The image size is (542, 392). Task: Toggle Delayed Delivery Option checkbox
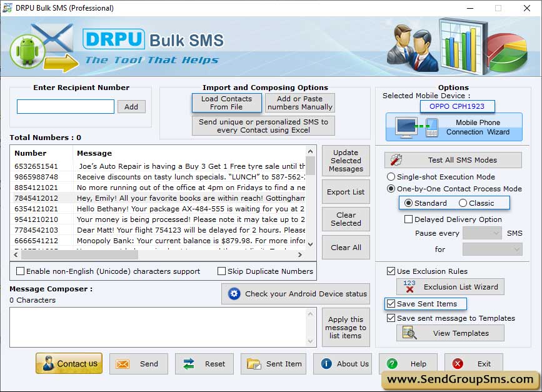[408, 219]
